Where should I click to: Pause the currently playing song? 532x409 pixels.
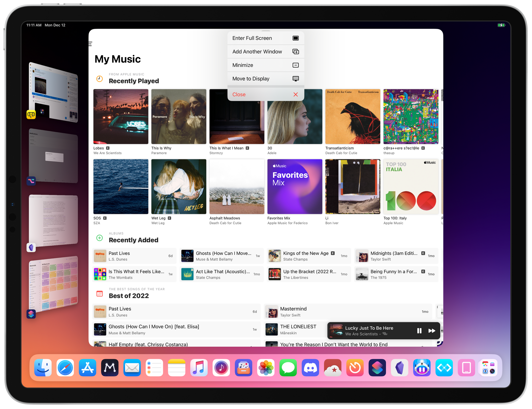pyautogui.click(x=419, y=331)
